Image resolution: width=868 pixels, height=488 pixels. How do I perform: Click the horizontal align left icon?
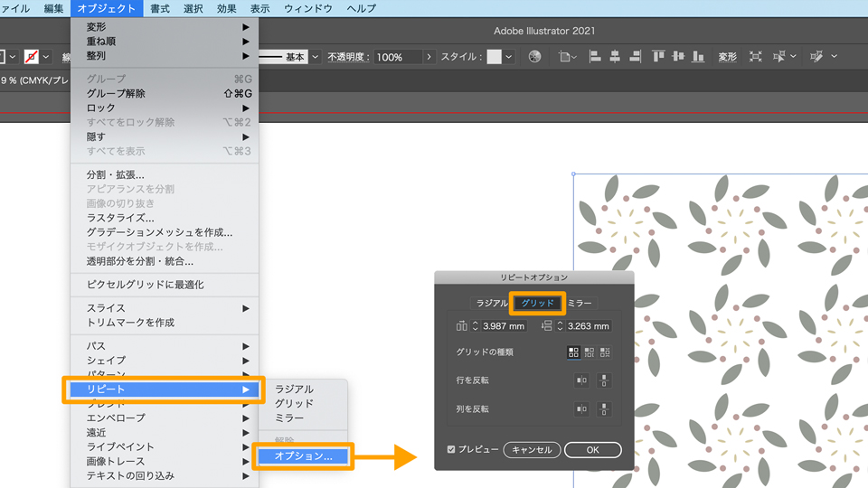coord(595,56)
